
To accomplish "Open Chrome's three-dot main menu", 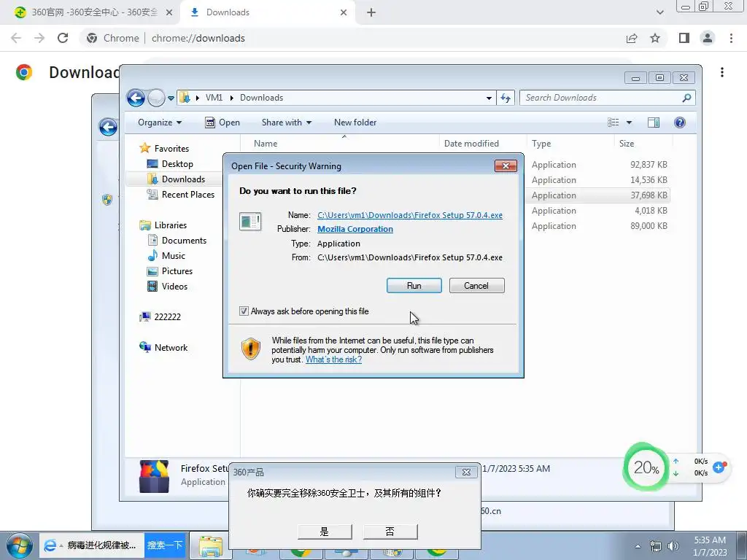I will [731, 38].
